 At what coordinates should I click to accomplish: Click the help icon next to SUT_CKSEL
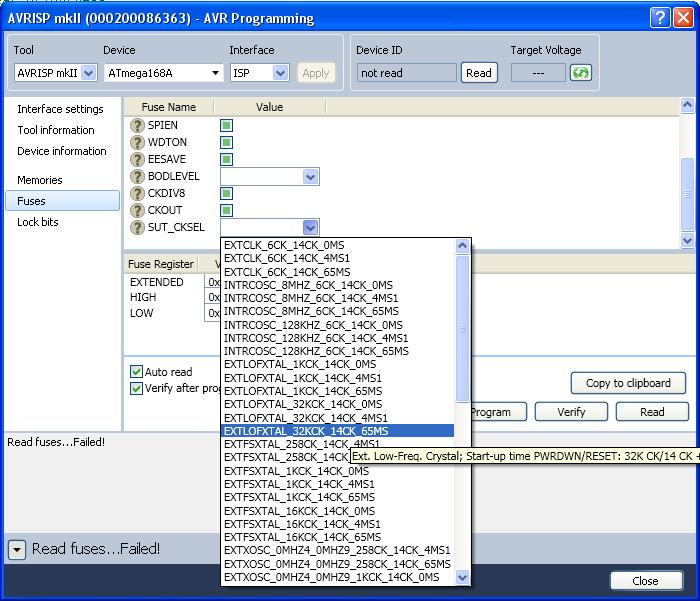(x=137, y=227)
